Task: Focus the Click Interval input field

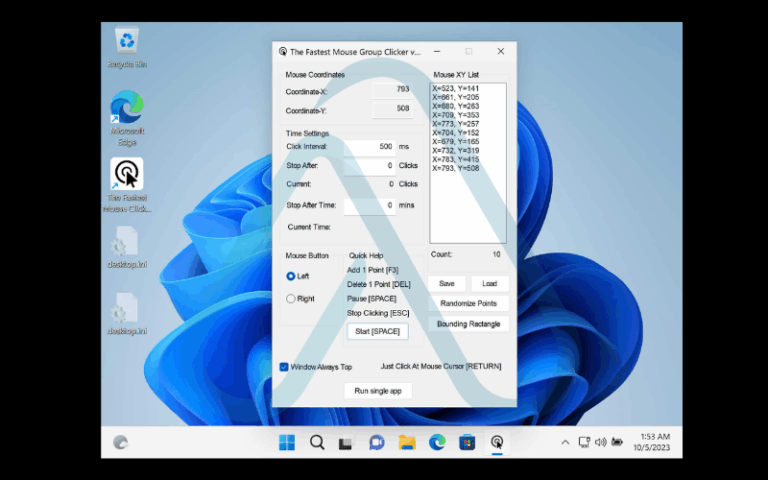Action: pos(370,147)
